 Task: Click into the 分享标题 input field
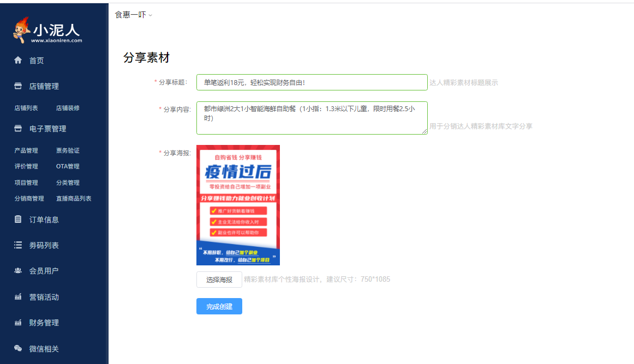312,82
